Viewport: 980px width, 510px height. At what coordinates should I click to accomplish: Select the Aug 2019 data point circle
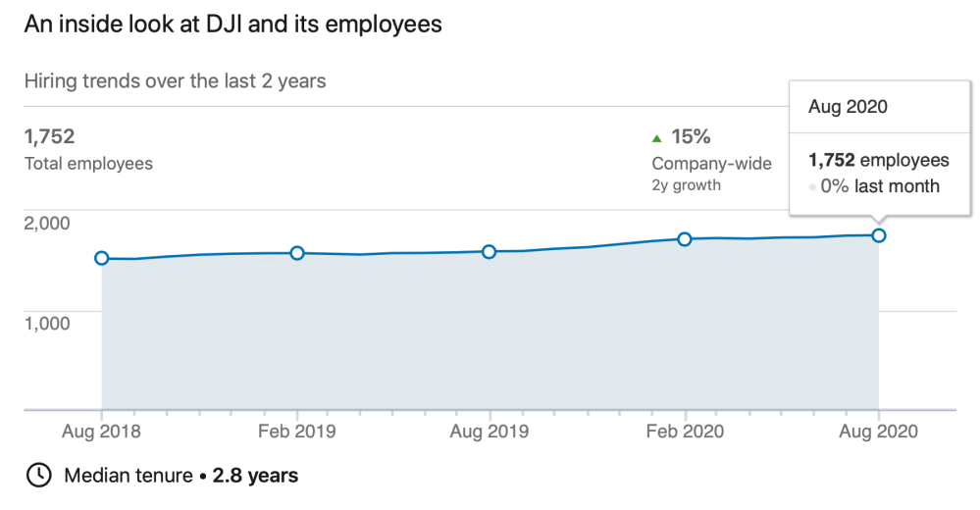pos(490,251)
